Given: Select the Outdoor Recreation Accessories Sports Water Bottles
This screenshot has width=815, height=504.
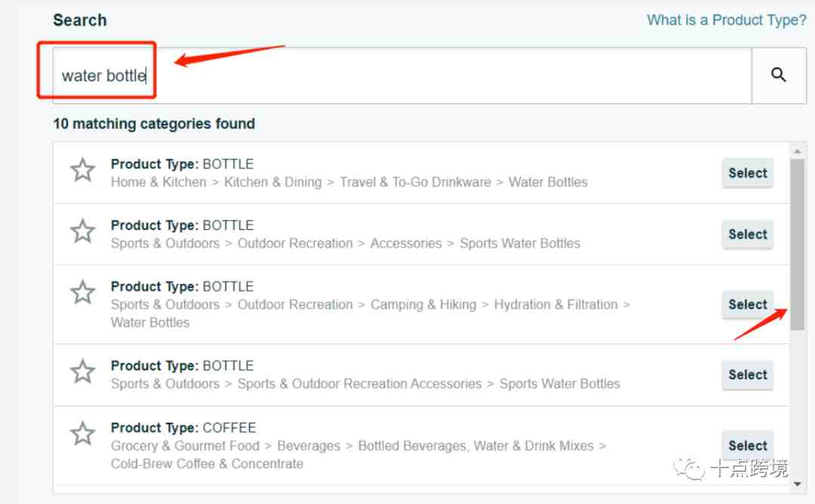Looking at the screenshot, I should [747, 234].
